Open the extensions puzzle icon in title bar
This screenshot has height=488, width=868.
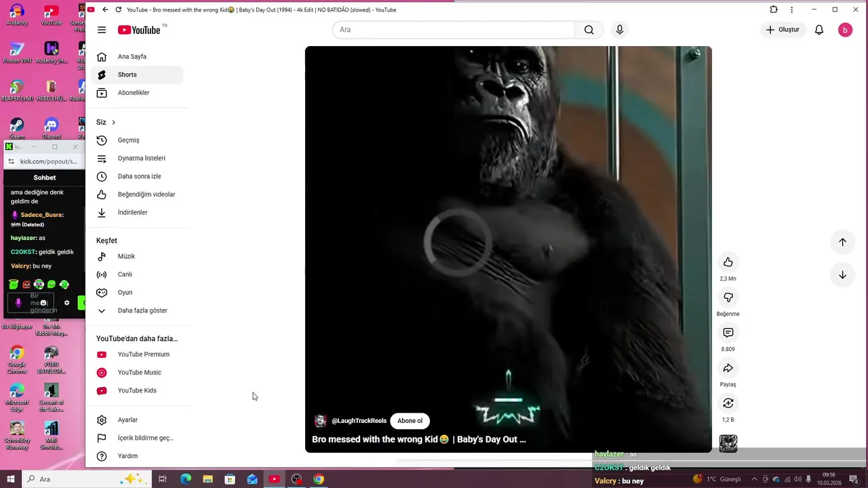click(x=774, y=9)
